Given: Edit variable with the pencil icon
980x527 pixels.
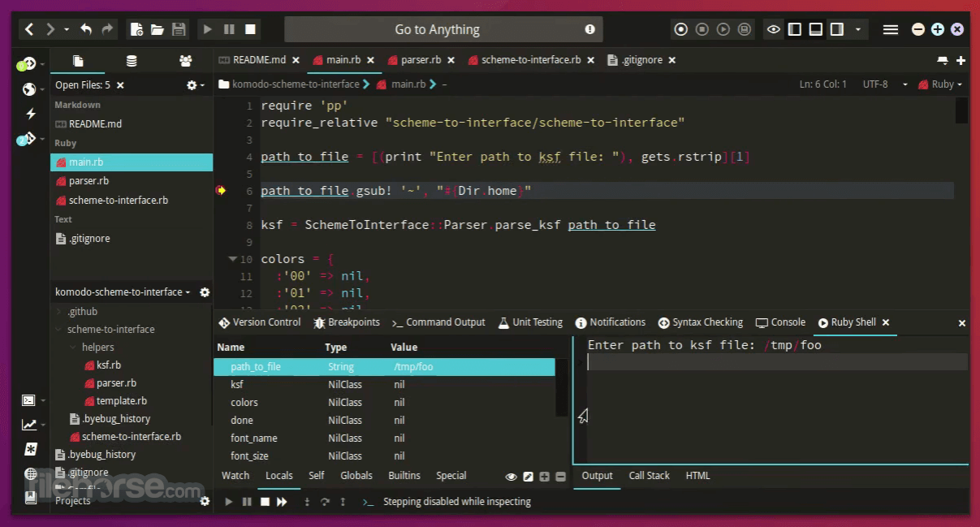Looking at the screenshot, I should (529, 477).
